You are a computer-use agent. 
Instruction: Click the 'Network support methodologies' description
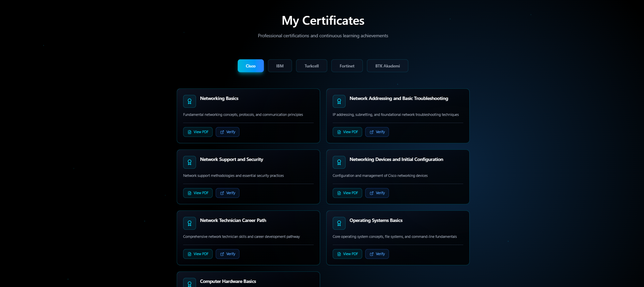click(233, 176)
